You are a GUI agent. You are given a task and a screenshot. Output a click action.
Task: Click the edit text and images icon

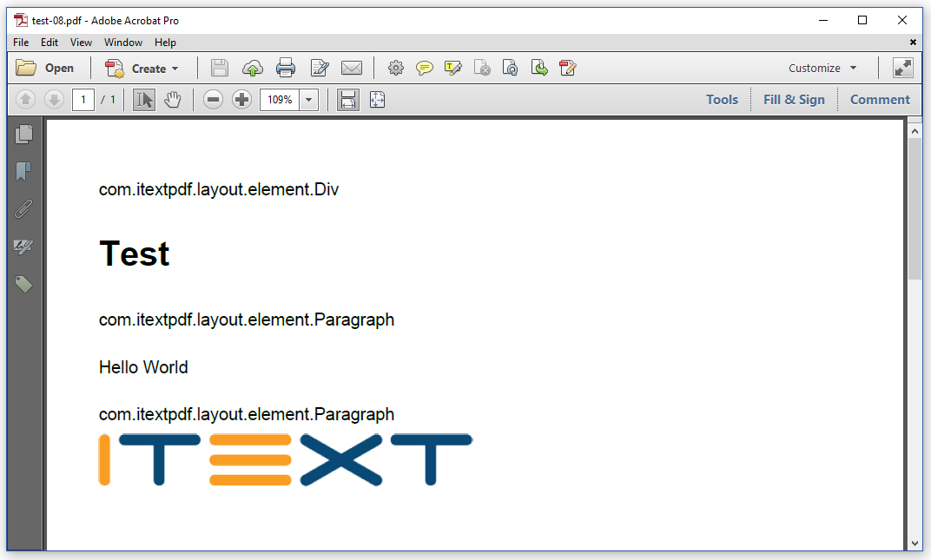click(320, 69)
